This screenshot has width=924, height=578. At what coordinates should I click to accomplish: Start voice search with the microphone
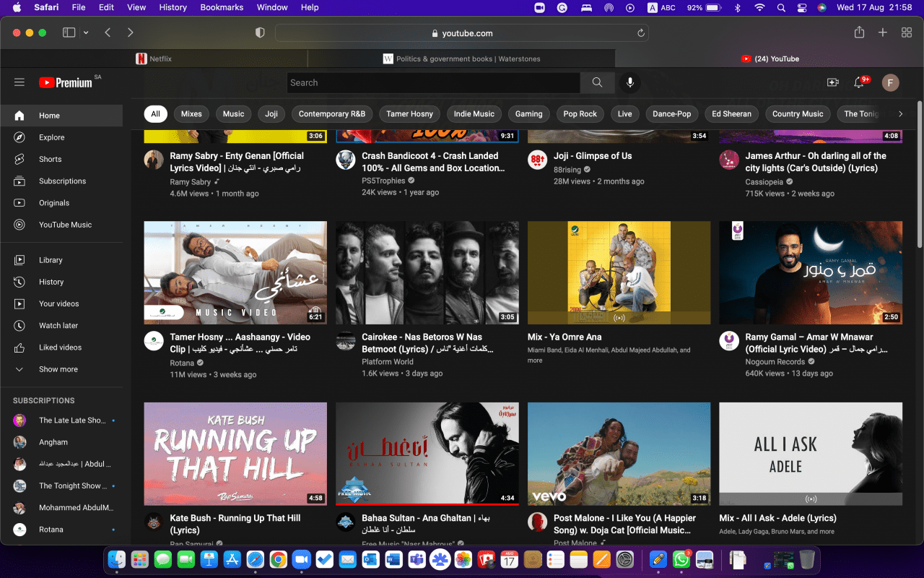630,82
